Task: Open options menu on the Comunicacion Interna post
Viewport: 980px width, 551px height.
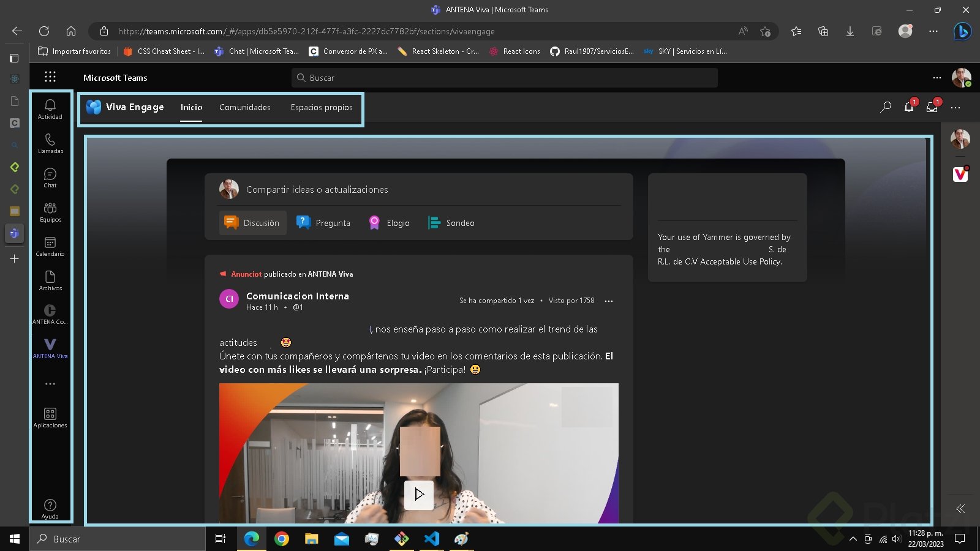Action: tap(609, 301)
